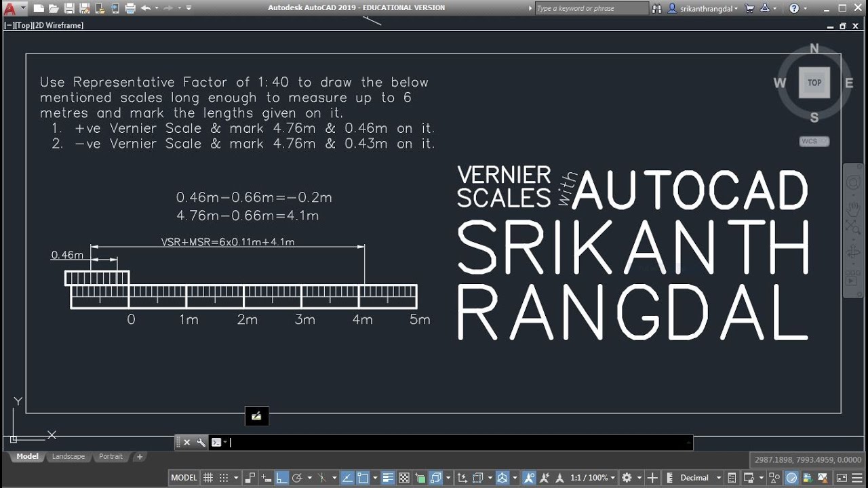
Task: Click the binoculars search icon
Action: [x=656, y=8]
